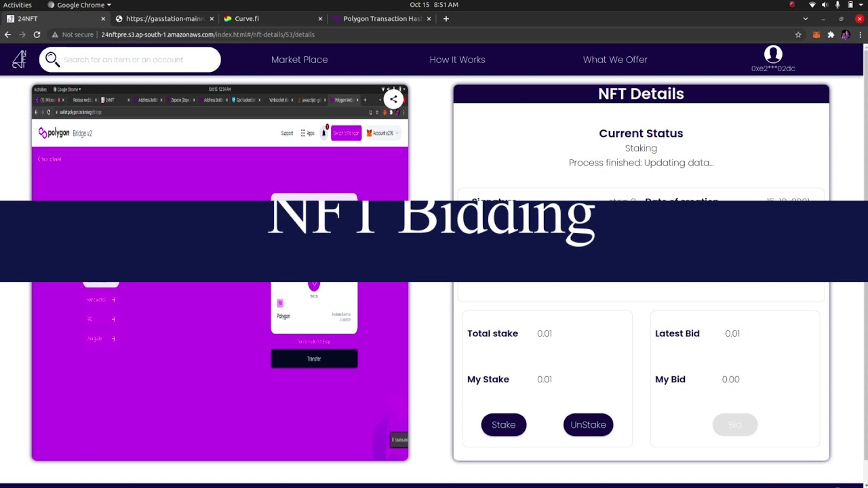Click the My Bid label
This screenshot has height=488, width=868.
pos(670,380)
